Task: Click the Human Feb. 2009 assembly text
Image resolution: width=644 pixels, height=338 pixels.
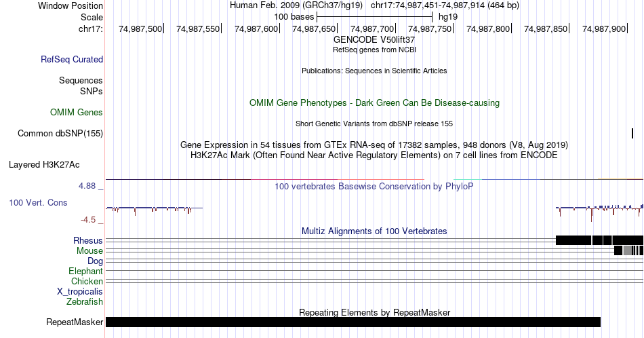Action: [x=296, y=5]
